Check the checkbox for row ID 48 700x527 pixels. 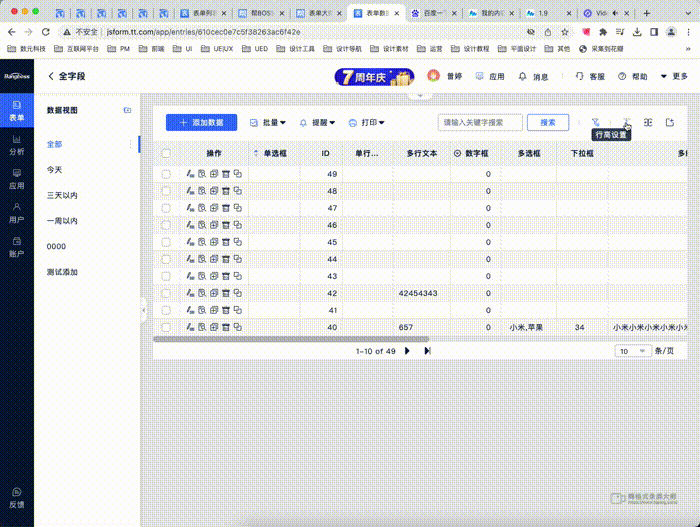coord(166,191)
